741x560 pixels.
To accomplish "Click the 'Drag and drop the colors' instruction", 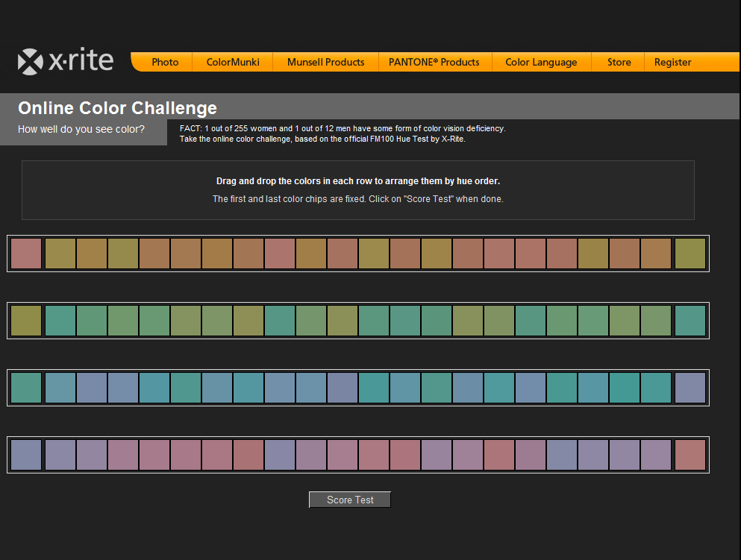I will pos(357,181).
